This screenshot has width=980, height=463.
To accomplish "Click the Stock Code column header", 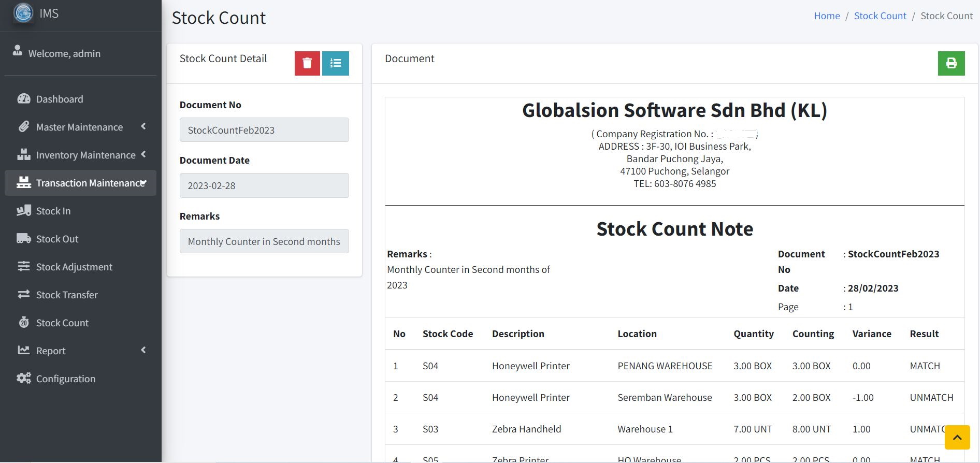I will (448, 334).
